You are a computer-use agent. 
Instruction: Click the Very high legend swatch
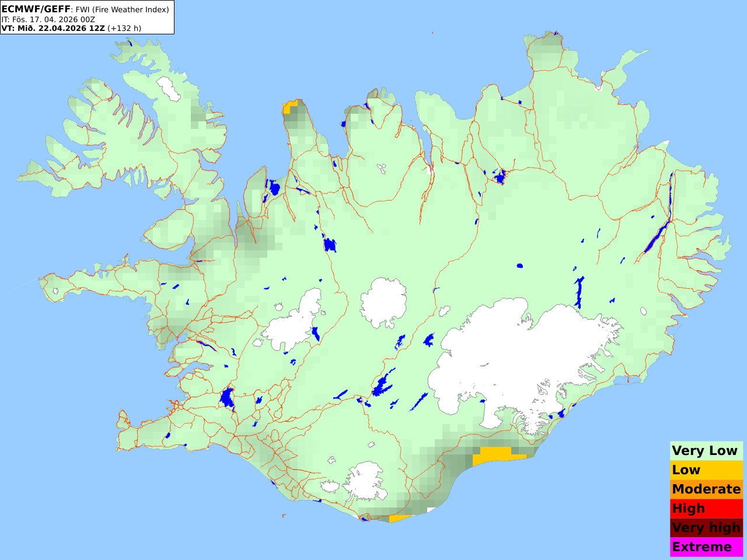tap(706, 528)
